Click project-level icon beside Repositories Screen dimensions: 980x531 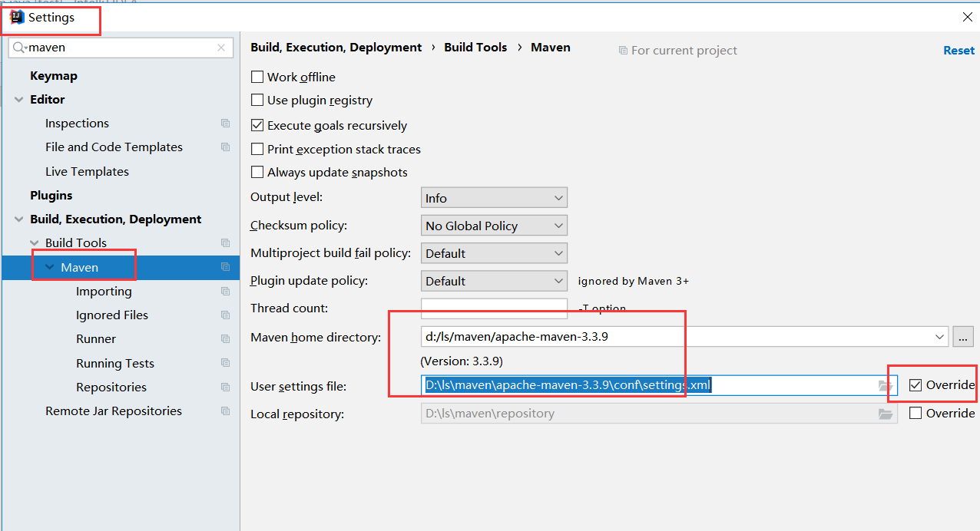[225, 388]
